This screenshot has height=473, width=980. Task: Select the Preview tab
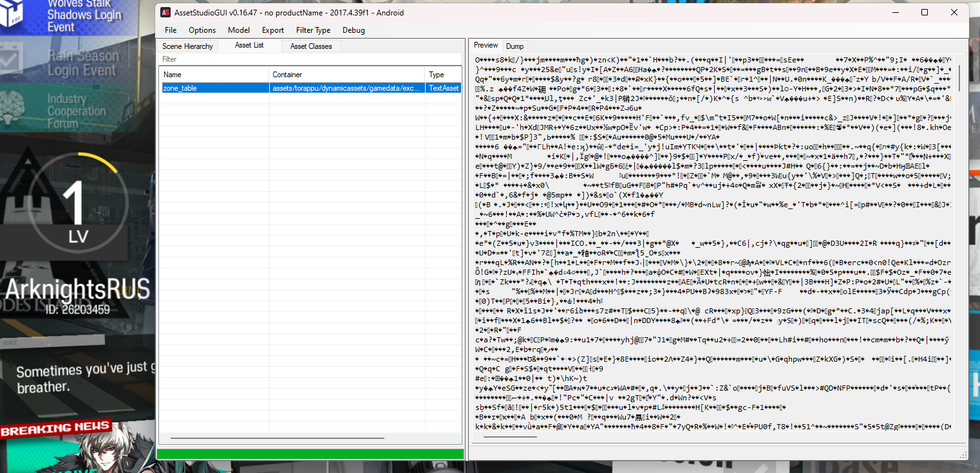pyautogui.click(x=486, y=45)
